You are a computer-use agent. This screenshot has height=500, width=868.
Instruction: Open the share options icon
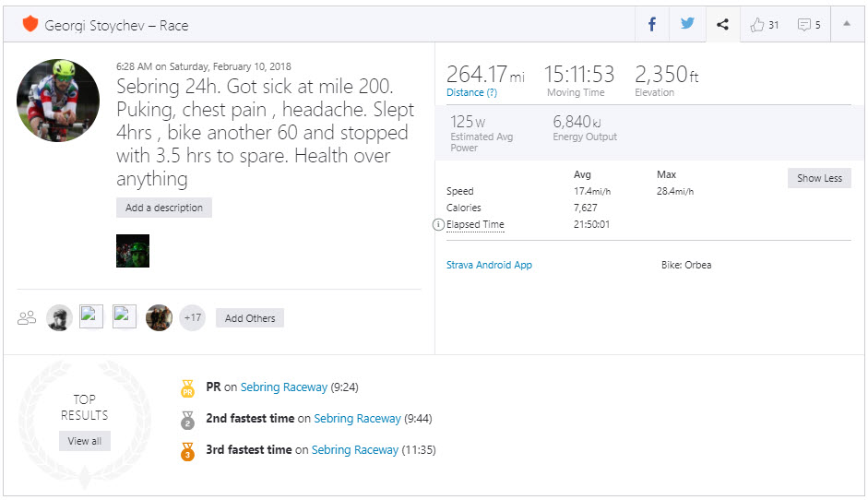point(722,25)
